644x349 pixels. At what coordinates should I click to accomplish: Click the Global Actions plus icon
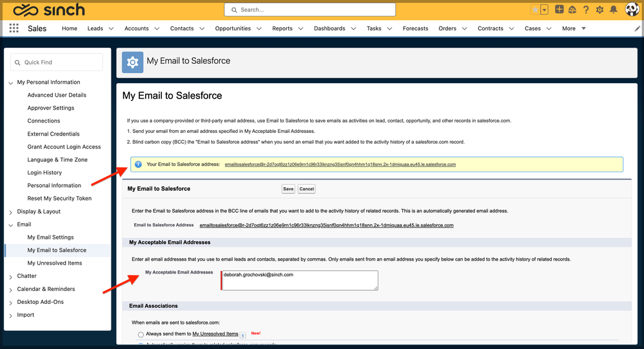559,9
